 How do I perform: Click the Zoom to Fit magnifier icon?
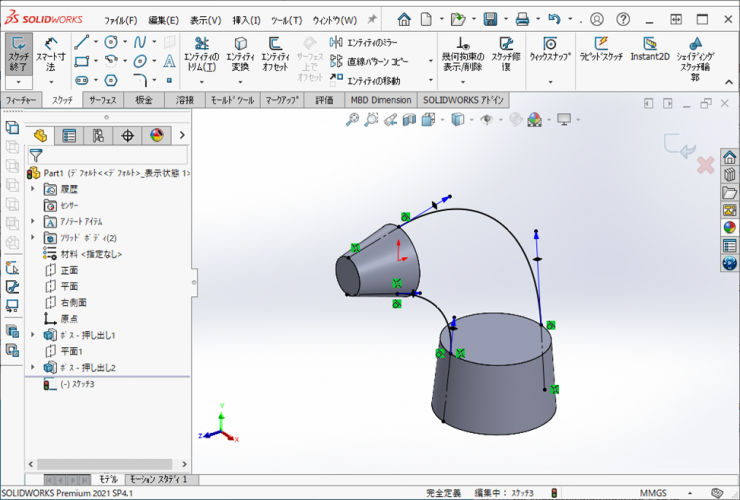pyautogui.click(x=352, y=120)
